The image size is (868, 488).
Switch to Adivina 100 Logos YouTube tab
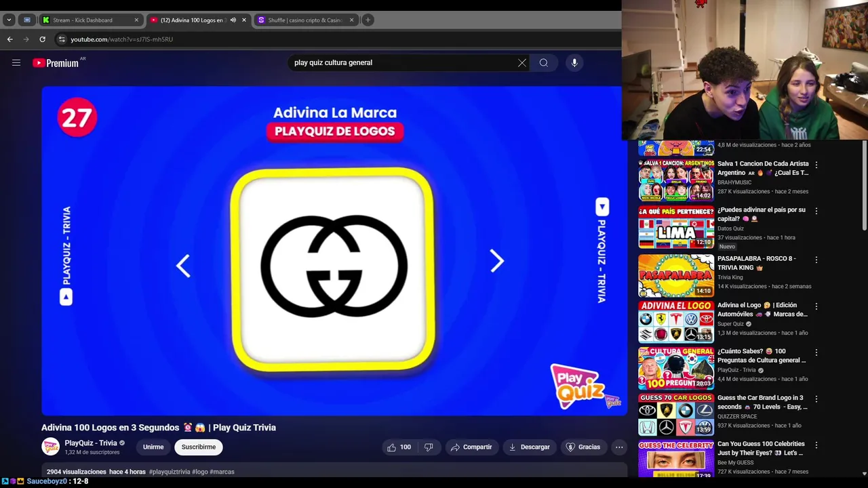point(197,20)
